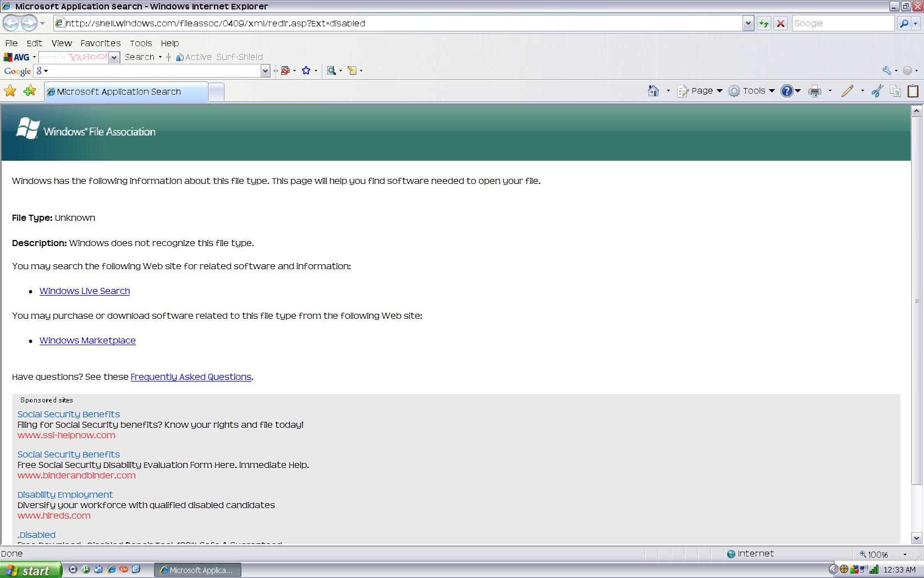The image size is (924, 578).
Task: Open the Frequently Asked Questions link
Action: 191,377
